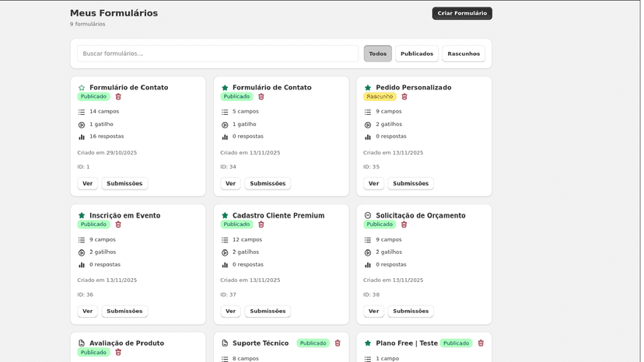
Task: Select the Todos filter
Action: tap(378, 54)
